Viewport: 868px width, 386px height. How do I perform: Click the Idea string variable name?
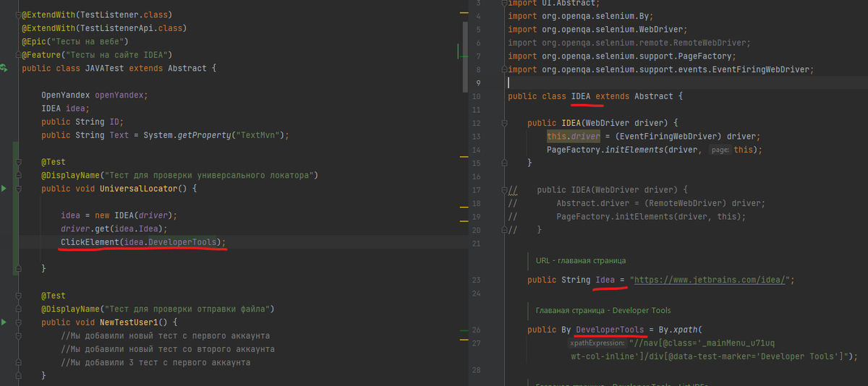(x=604, y=280)
